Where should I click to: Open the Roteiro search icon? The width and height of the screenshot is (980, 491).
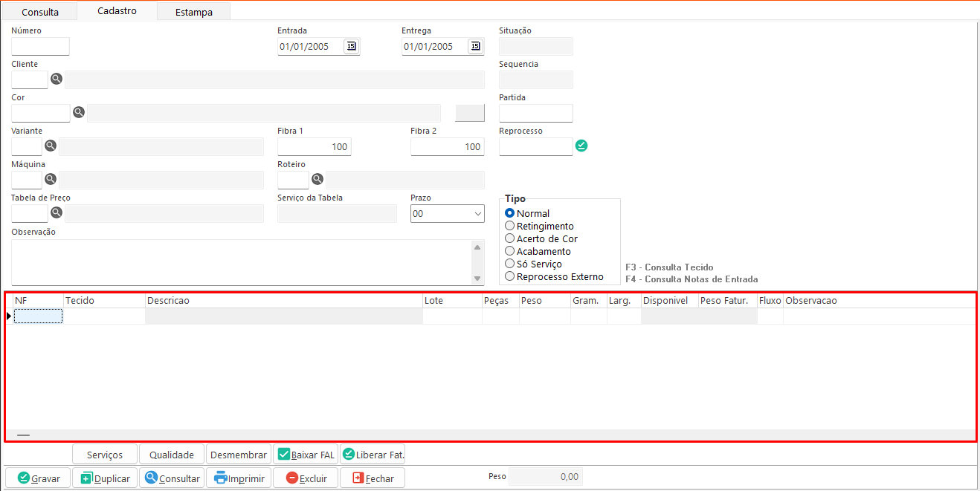coord(317,179)
